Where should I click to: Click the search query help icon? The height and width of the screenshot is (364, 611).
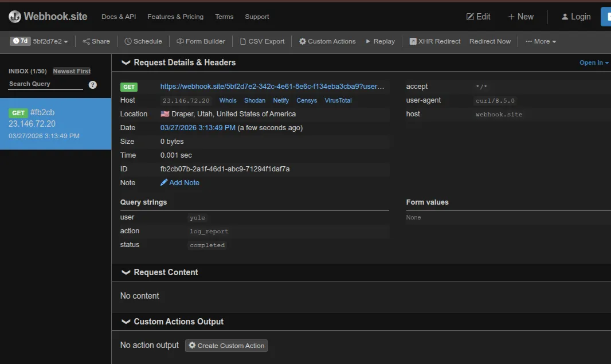pyautogui.click(x=93, y=85)
